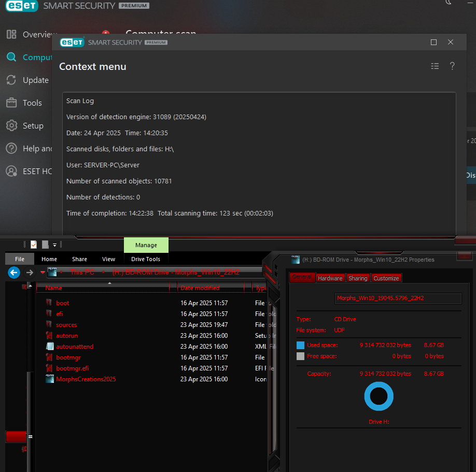Select the 'sources' folder name
Image resolution: width=476 pixels, height=472 pixels.
tap(66, 325)
